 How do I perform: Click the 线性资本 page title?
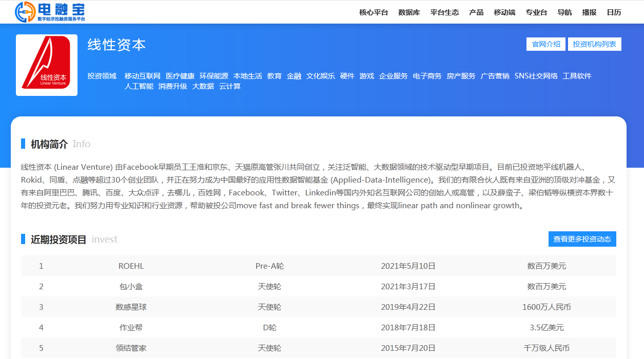pos(117,45)
